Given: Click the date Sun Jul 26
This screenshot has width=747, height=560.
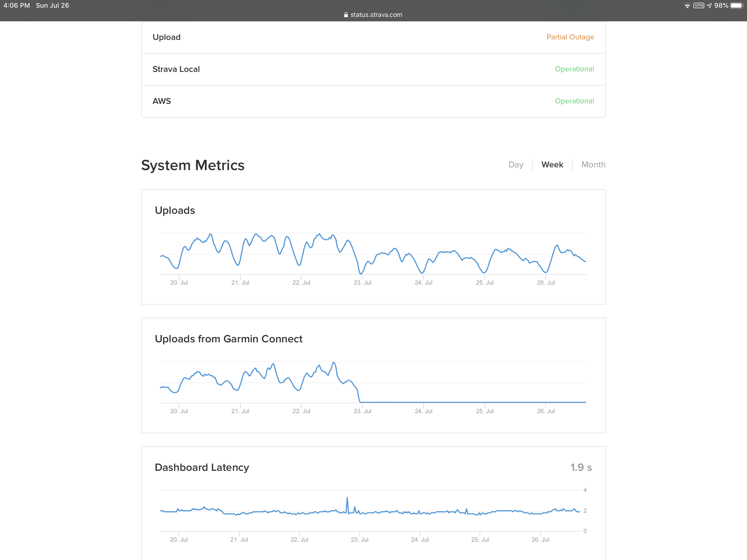Looking at the screenshot, I should pyautogui.click(x=52, y=5).
